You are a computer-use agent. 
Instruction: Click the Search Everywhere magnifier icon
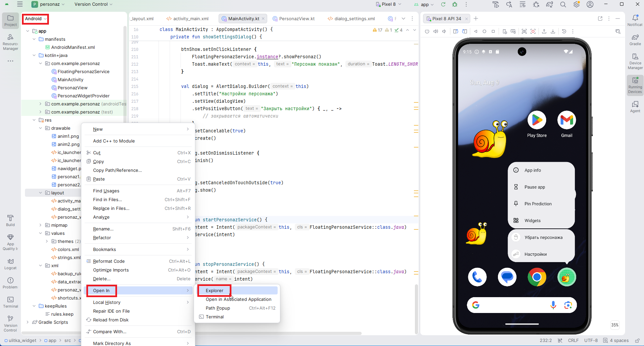tap(563, 4)
